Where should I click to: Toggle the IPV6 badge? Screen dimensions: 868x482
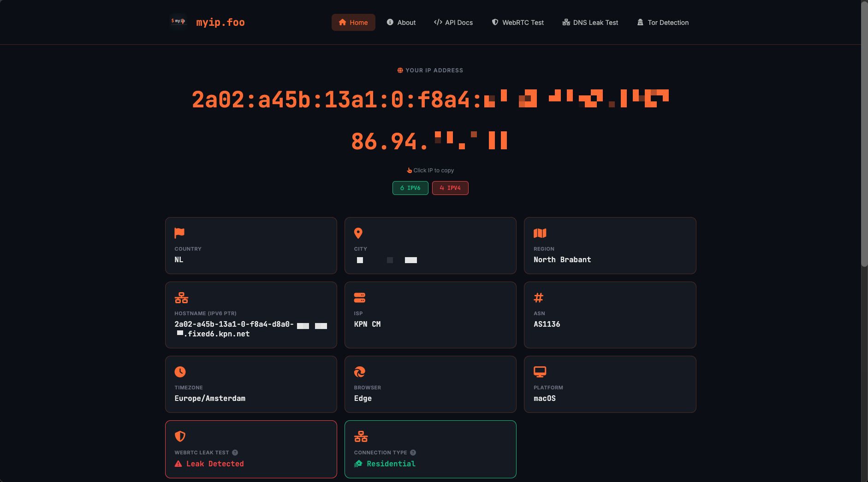click(410, 188)
